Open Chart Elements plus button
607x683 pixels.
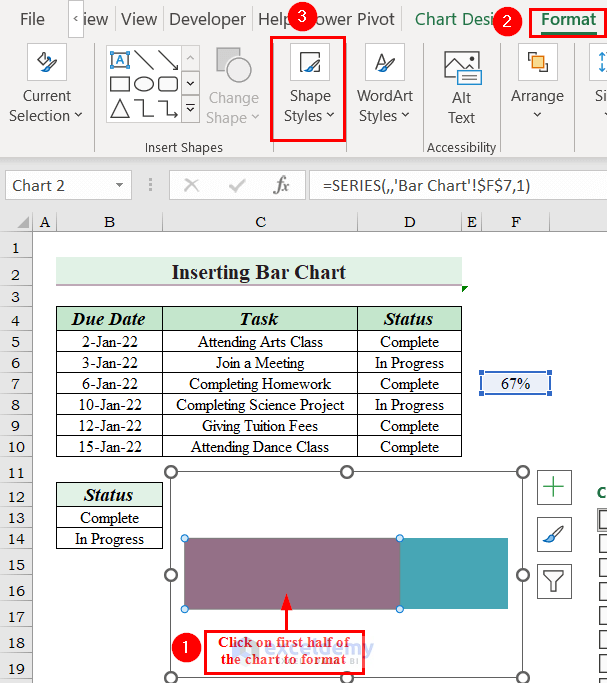click(554, 487)
